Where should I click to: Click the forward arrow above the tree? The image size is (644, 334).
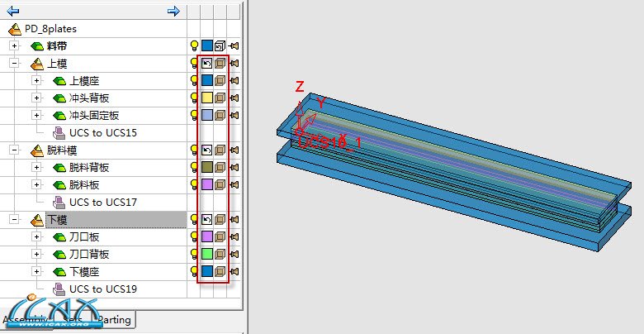point(173,11)
